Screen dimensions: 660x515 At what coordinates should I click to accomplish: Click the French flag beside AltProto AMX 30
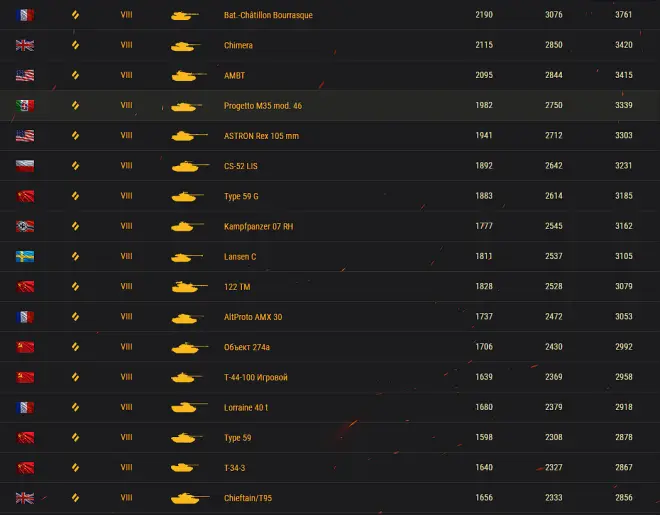pyautogui.click(x=25, y=316)
